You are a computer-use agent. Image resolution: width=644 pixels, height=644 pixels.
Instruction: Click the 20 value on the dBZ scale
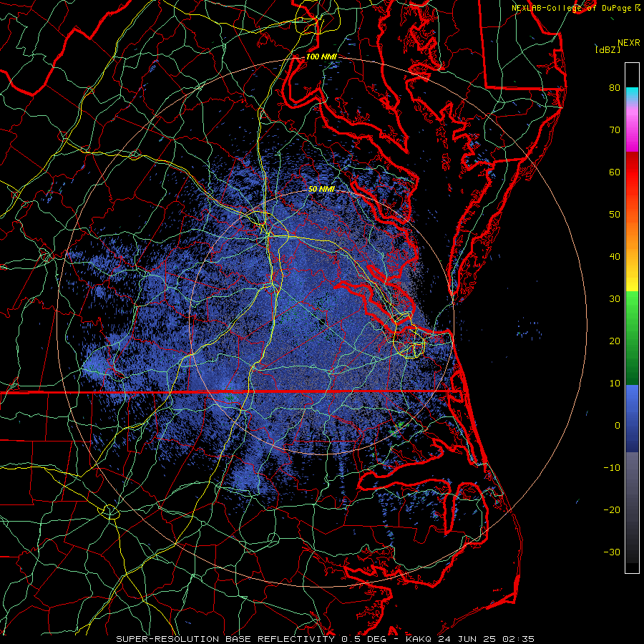pos(615,341)
